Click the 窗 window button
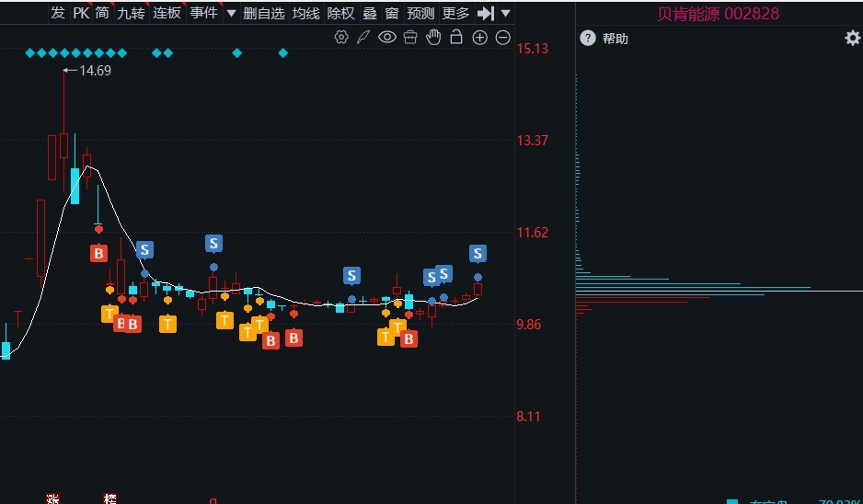The height and width of the screenshot is (504, 863). [x=391, y=13]
